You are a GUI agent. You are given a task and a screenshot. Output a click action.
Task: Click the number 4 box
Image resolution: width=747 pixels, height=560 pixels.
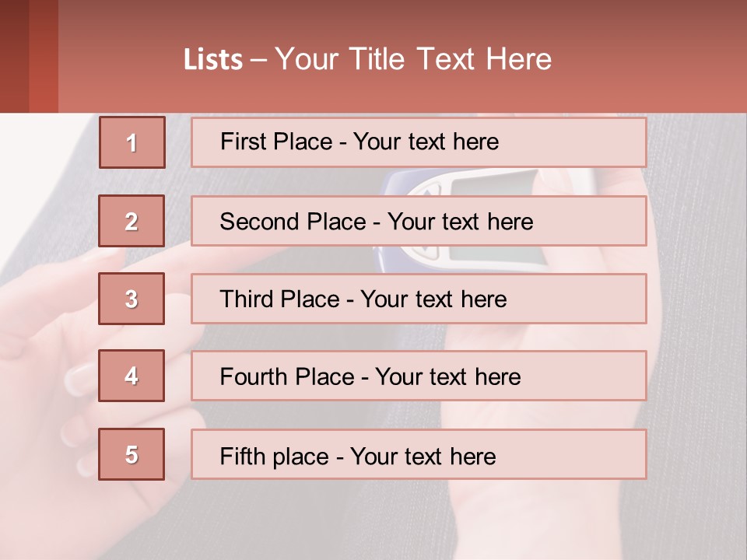click(x=132, y=376)
